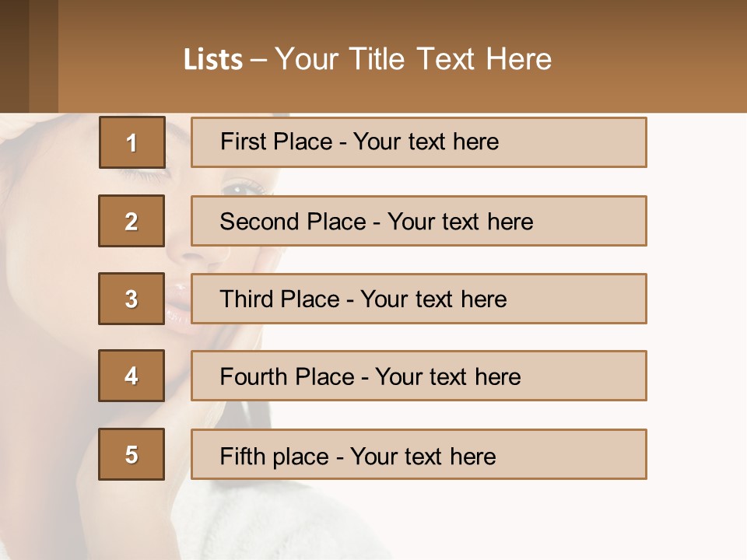This screenshot has height=560, width=747.
Task: Click the Fourth Place text bar
Action: pyautogui.click(x=419, y=376)
